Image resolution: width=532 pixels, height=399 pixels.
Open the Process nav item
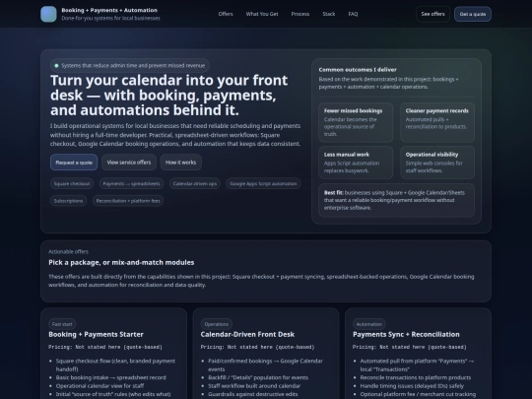(x=300, y=14)
